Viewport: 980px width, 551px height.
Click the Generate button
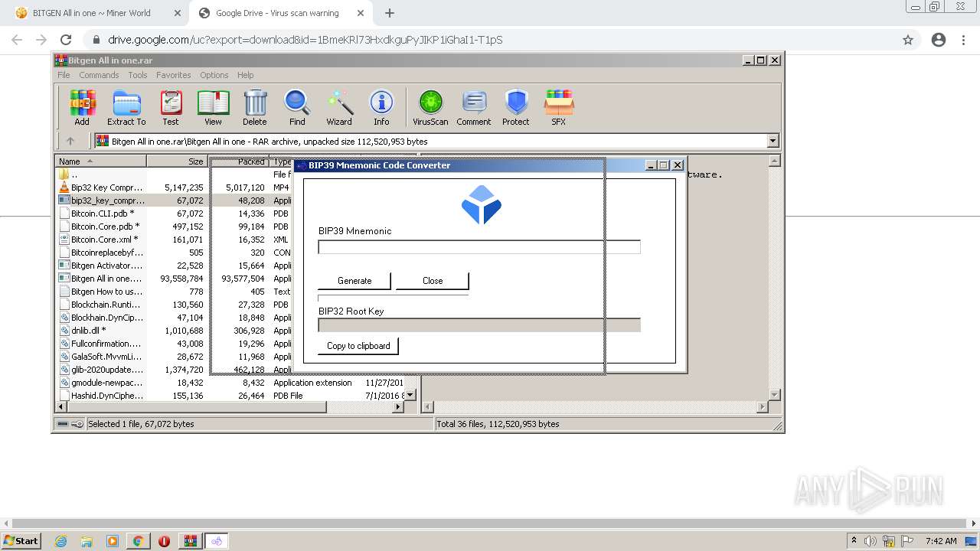pos(354,281)
